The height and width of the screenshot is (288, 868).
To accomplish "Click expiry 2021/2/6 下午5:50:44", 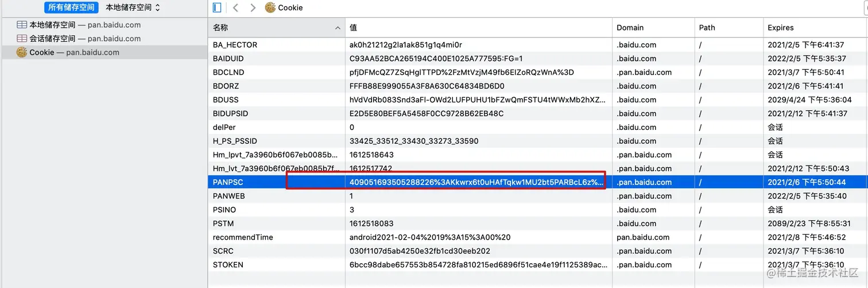I will pos(807,182).
